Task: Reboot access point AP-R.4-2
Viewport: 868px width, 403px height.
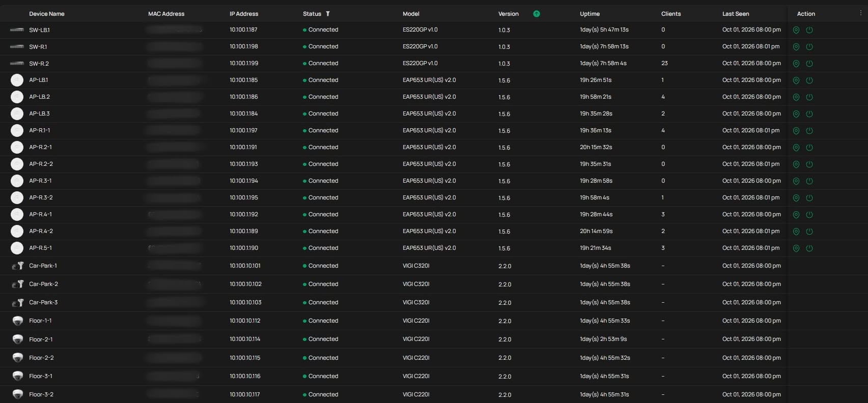Action: pos(809,232)
